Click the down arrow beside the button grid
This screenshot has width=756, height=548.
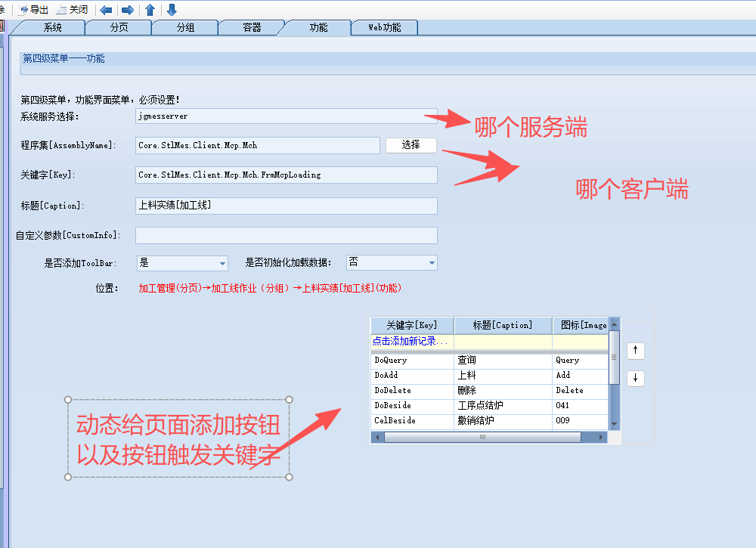point(635,377)
